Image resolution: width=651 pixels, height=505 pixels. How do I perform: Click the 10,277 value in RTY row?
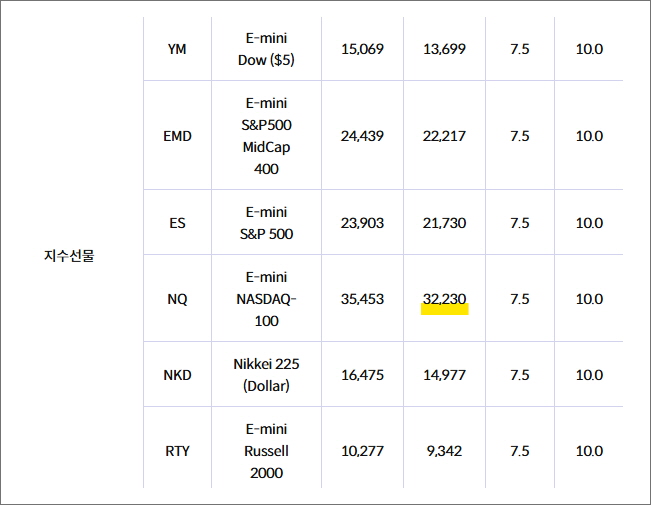click(362, 451)
